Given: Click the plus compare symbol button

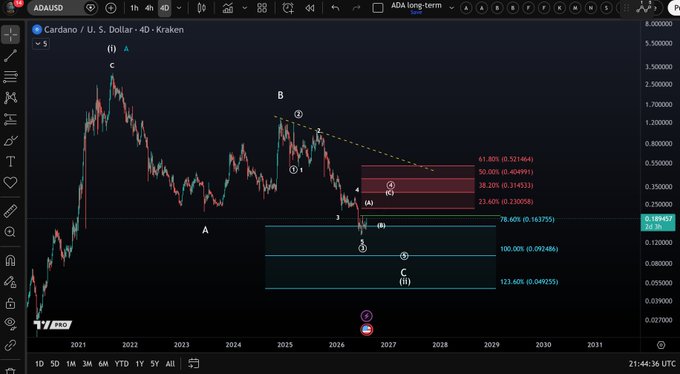Looking at the screenshot, I should tap(111, 8).
